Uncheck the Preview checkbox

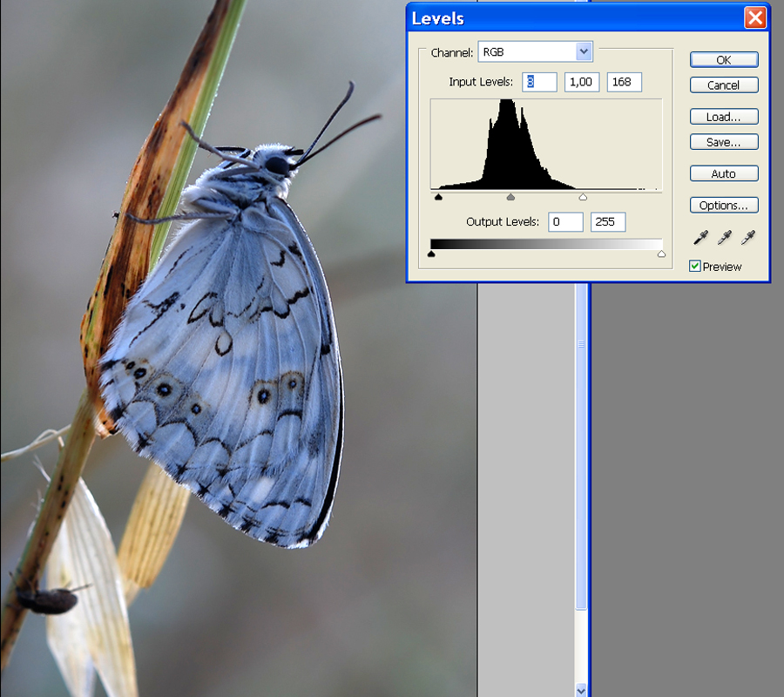pos(695,267)
